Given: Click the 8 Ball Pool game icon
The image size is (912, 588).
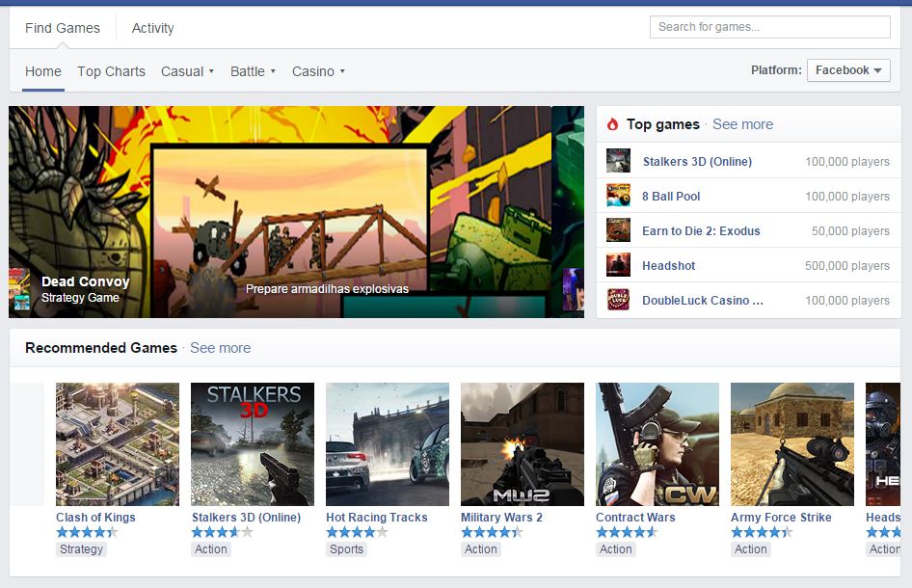Looking at the screenshot, I should click(618, 197).
